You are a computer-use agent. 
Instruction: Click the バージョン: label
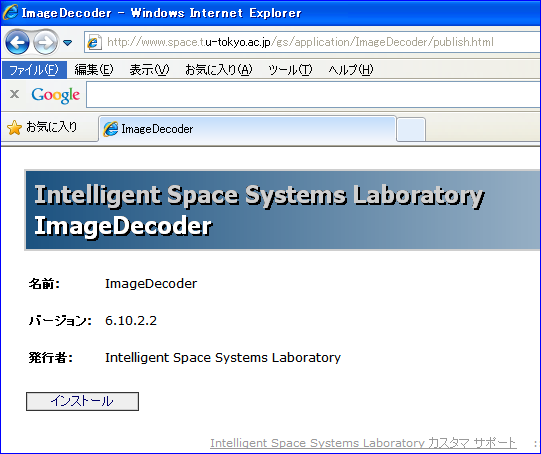[60, 321]
